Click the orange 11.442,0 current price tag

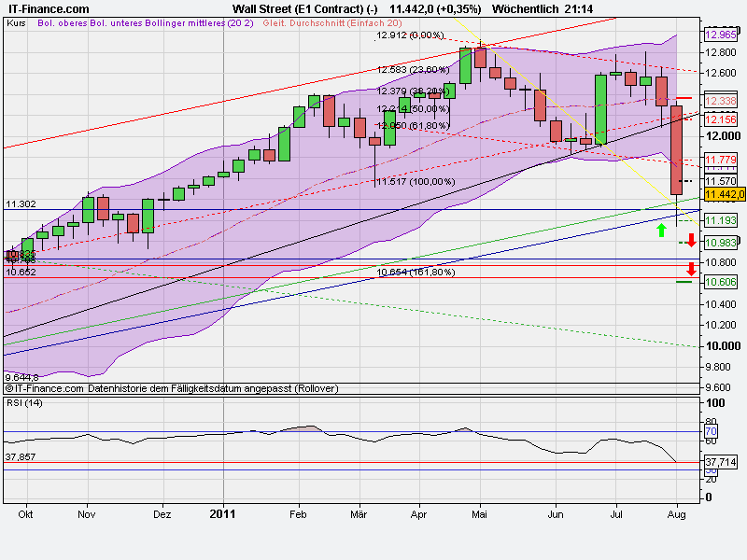(x=725, y=194)
